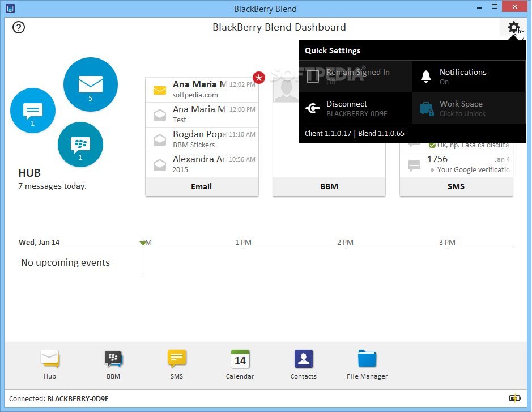Image resolution: width=532 pixels, height=412 pixels.
Task: Click the Disconnect plug icon
Action: 313,108
